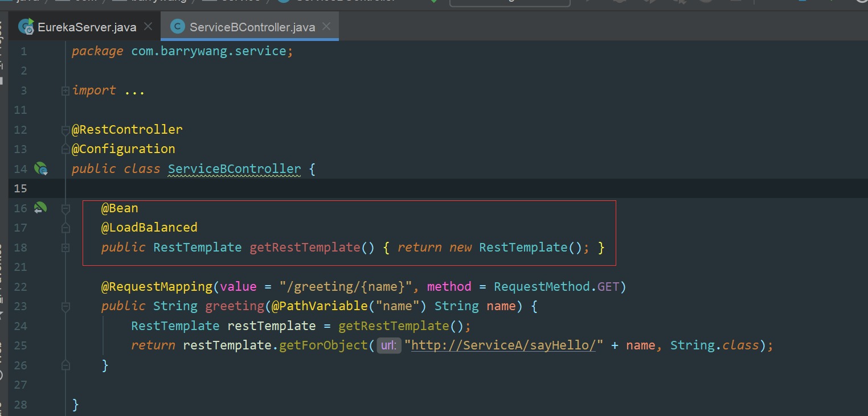Click new RestTemplate() on line 18
The width and height of the screenshot is (868, 416).
point(516,247)
